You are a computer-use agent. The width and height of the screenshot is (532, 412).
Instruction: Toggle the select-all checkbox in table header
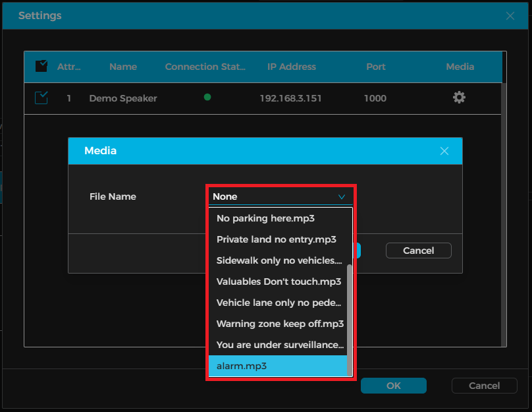pos(41,66)
